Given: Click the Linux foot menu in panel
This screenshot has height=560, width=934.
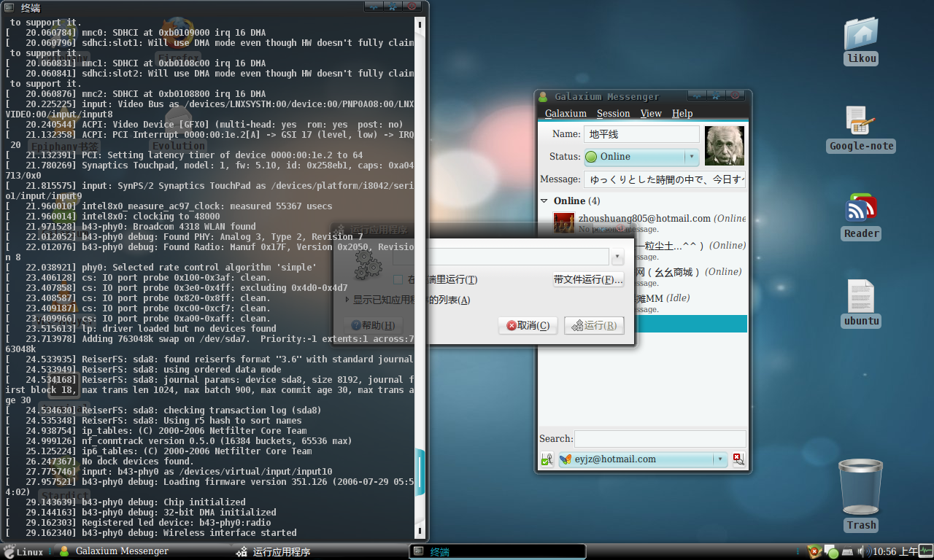Looking at the screenshot, I should tap(23, 551).
